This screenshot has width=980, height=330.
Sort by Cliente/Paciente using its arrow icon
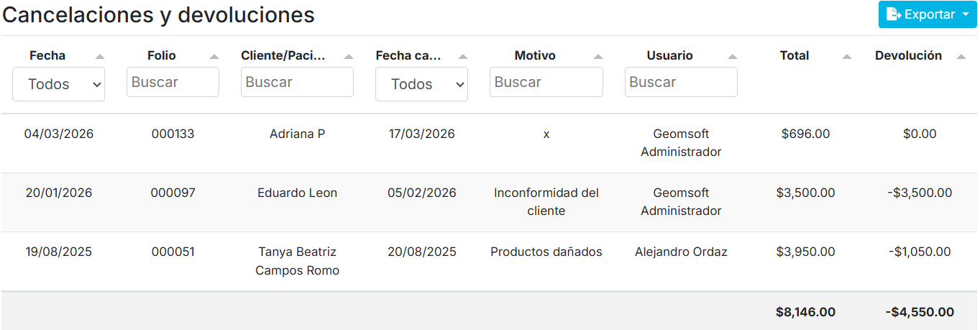(349, 56)
